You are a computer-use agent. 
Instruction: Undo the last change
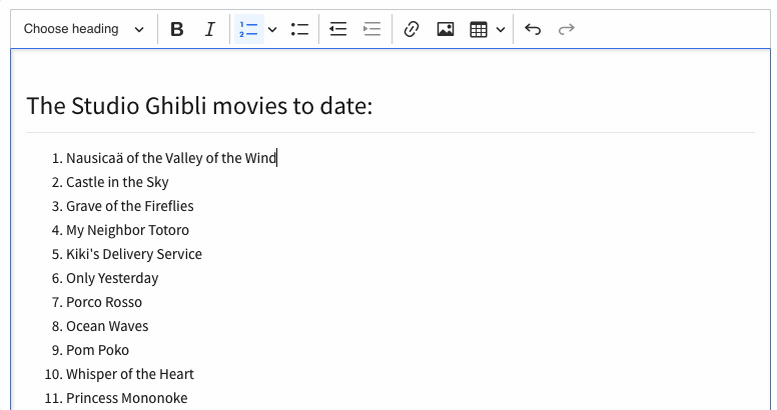tap(533, 29)
